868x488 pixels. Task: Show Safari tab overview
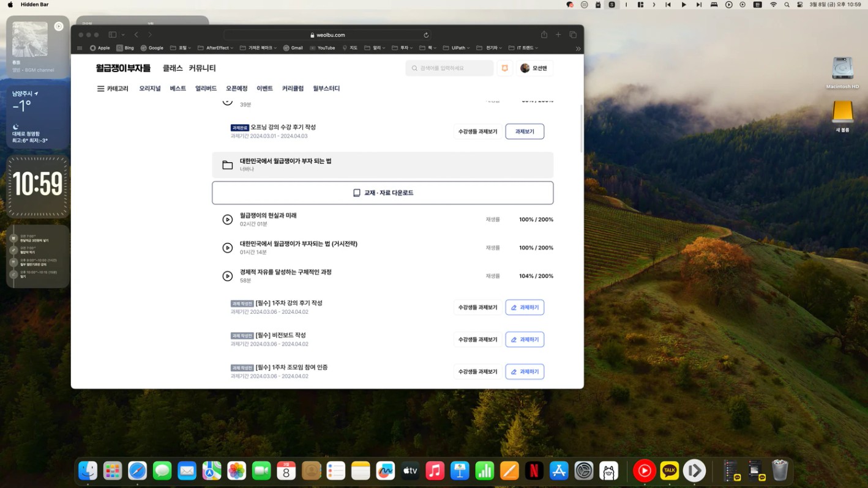tap(573, 35)
